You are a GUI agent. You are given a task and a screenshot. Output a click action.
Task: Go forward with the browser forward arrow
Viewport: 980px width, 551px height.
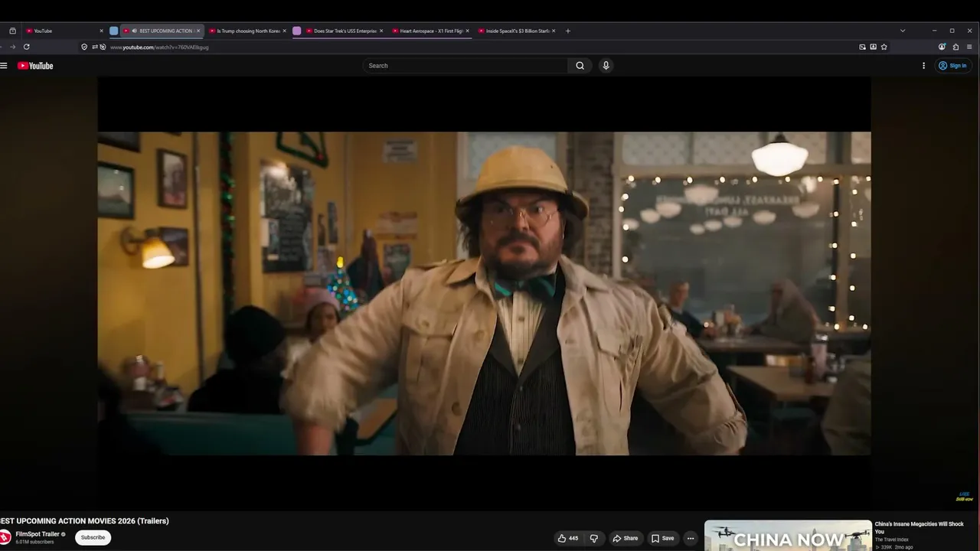tap(12, 47)
